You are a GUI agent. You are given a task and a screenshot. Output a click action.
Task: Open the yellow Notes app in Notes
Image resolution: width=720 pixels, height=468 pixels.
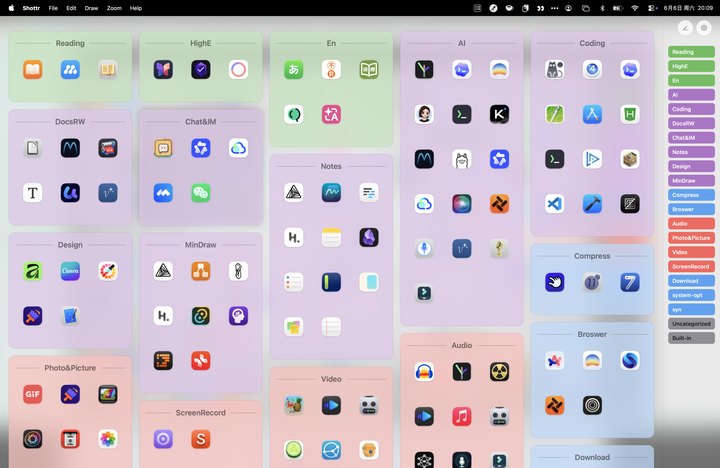[x=331, y=237]
